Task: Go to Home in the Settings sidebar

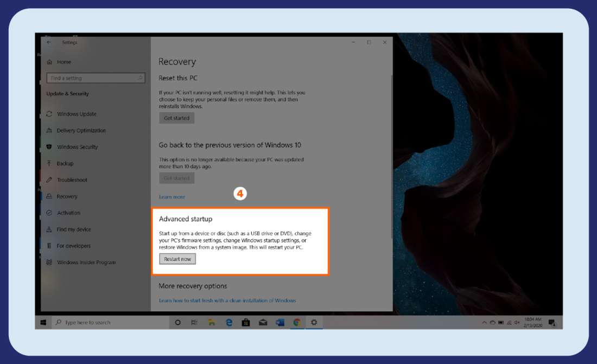Action: click(x=65, y=62)
